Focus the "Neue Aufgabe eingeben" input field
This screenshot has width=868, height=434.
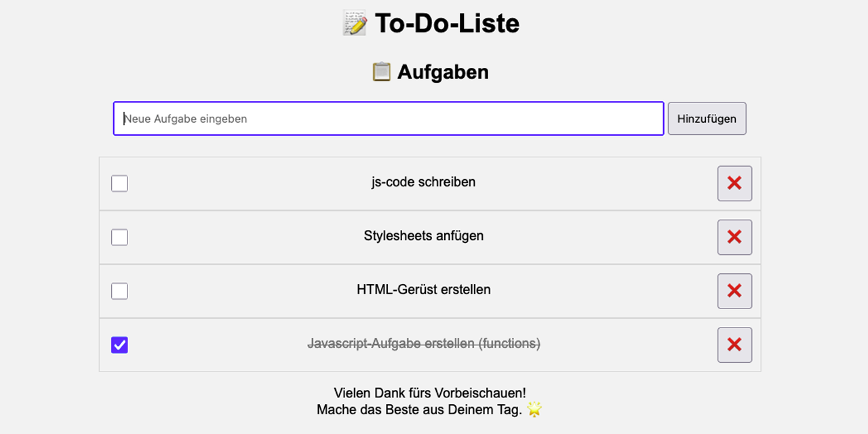388,118
